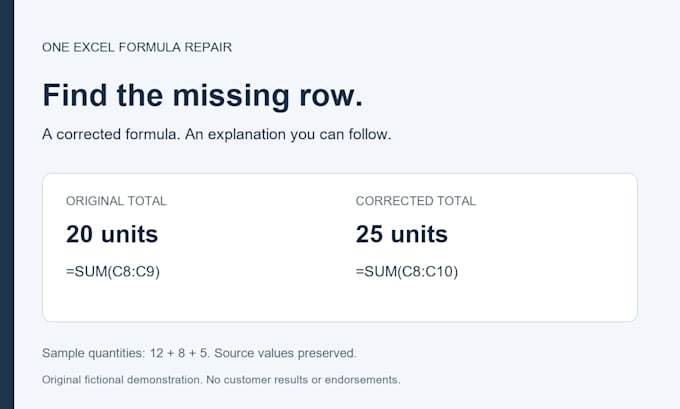Click "Original fictional demonstration." disclaimer
This screenshot has height=409, width=680.
pos(122,380)
